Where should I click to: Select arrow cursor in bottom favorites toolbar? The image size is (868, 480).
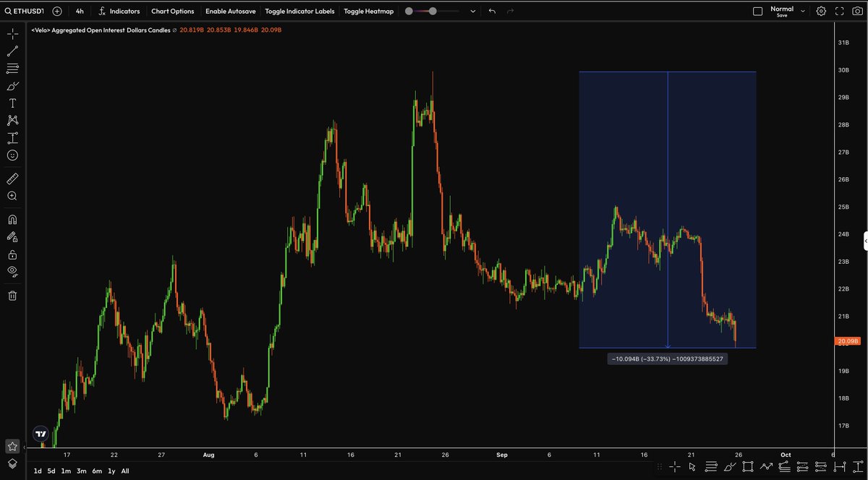[693, 466]
